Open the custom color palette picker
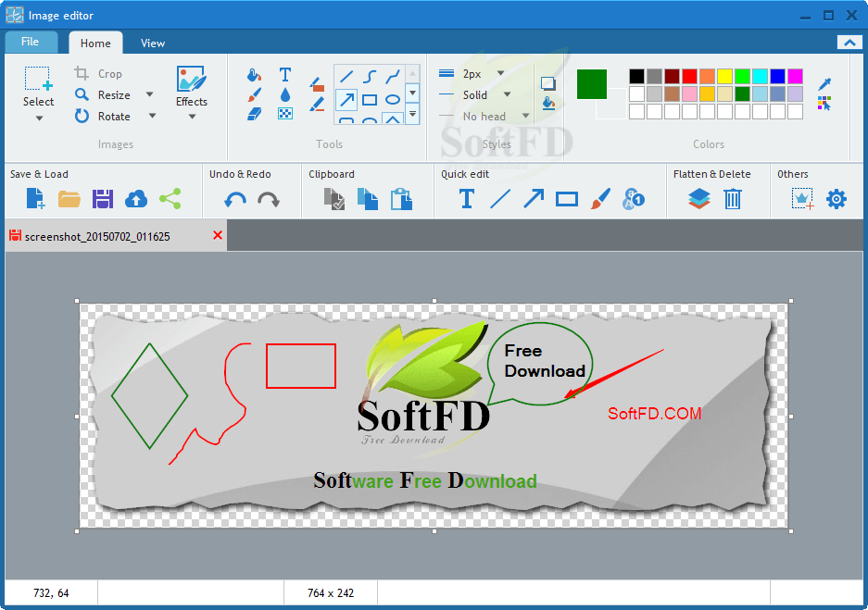Image resolution: width=868 pixels, height=610 pixels. coord(824,103)
